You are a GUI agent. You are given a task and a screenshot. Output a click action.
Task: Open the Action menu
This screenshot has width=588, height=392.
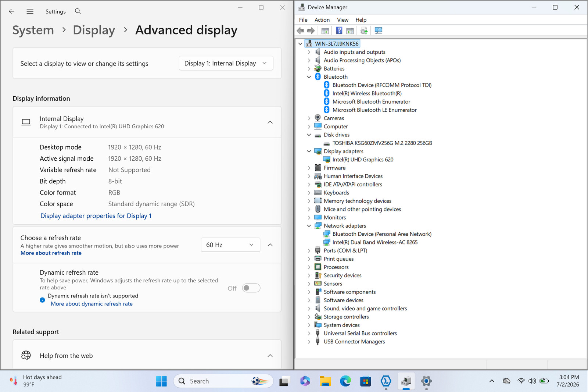click(x=322, y=20)
